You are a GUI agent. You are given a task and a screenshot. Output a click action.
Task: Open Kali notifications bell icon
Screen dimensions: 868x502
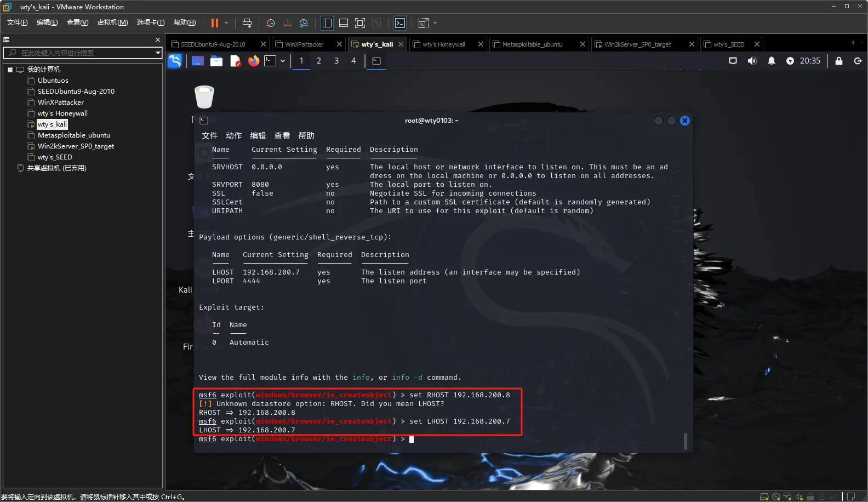772,61
